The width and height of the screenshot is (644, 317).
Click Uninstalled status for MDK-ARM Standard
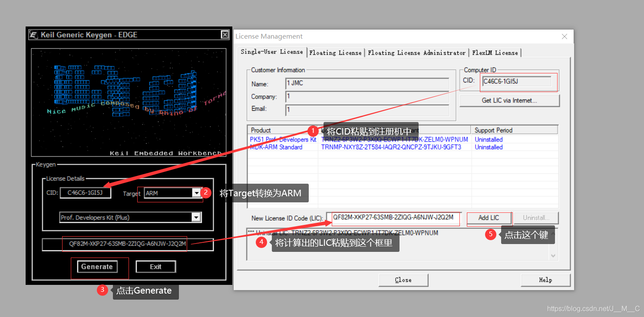[x=489, y=147]
